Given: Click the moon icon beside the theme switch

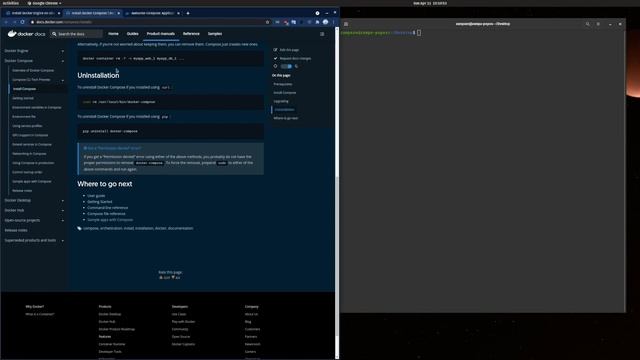Looking at the screenshot, I should point(296,66).
